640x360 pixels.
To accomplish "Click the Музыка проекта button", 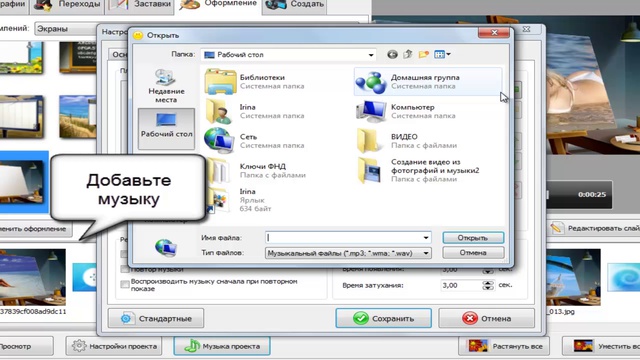I will click(222, 346).
